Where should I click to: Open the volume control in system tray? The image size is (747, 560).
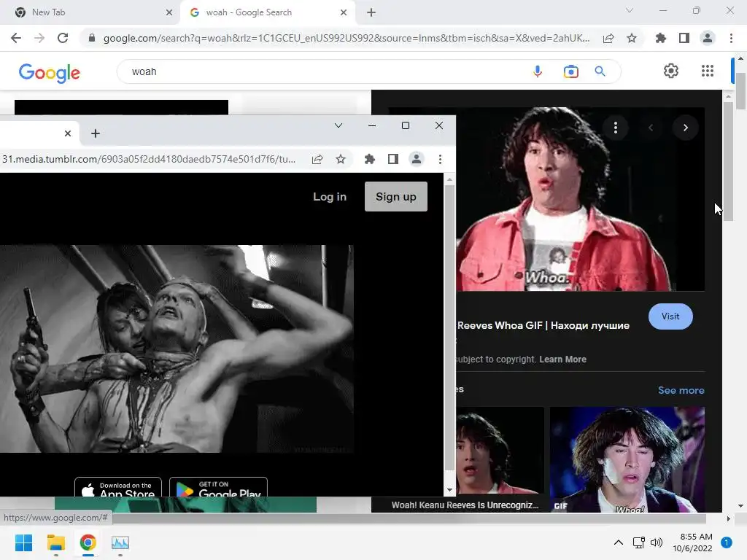point(657,542)
